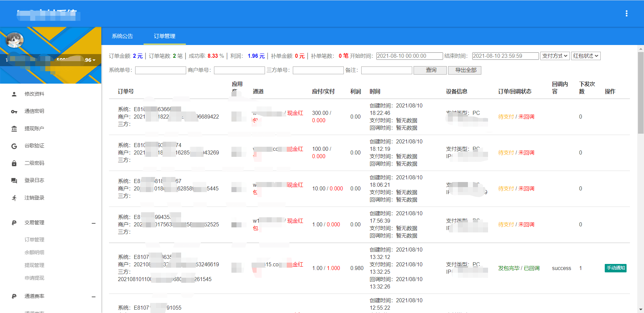The image size is (644, 313).
Task: Open 登录日志 menu item
Action: click(x=34, y=180)
